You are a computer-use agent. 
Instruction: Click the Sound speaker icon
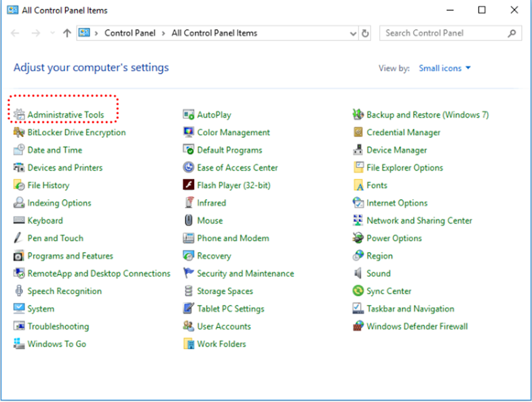click(x=358, y=274)
